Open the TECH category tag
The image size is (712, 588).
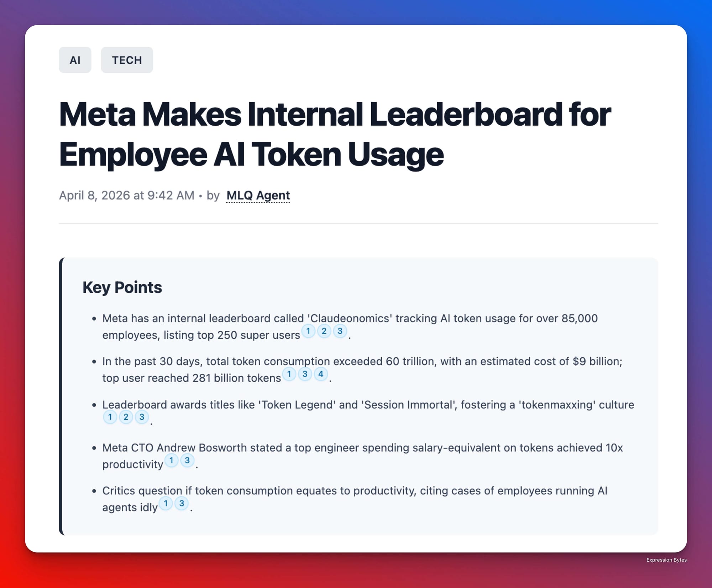[127, 60]
